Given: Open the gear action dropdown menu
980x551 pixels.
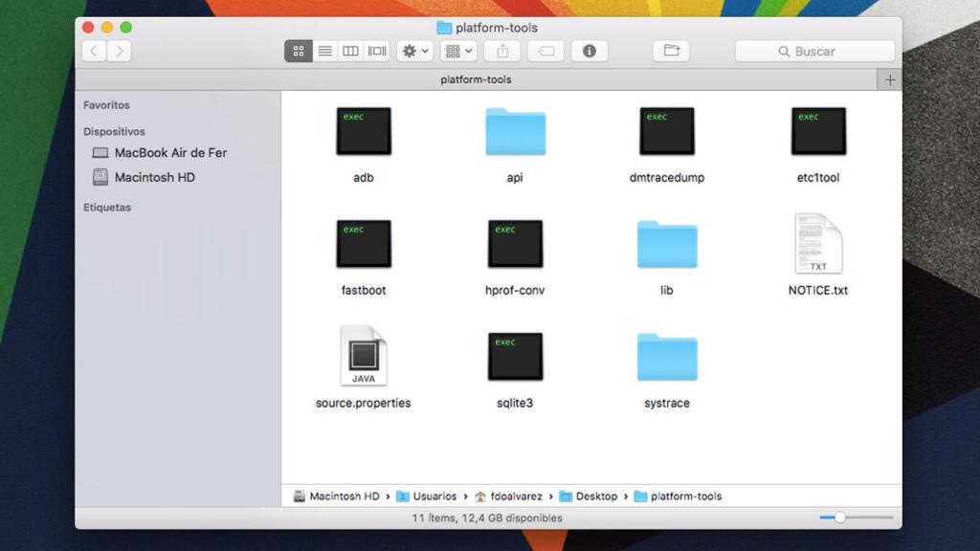Looking at the screenshot, I should (415, 52).
